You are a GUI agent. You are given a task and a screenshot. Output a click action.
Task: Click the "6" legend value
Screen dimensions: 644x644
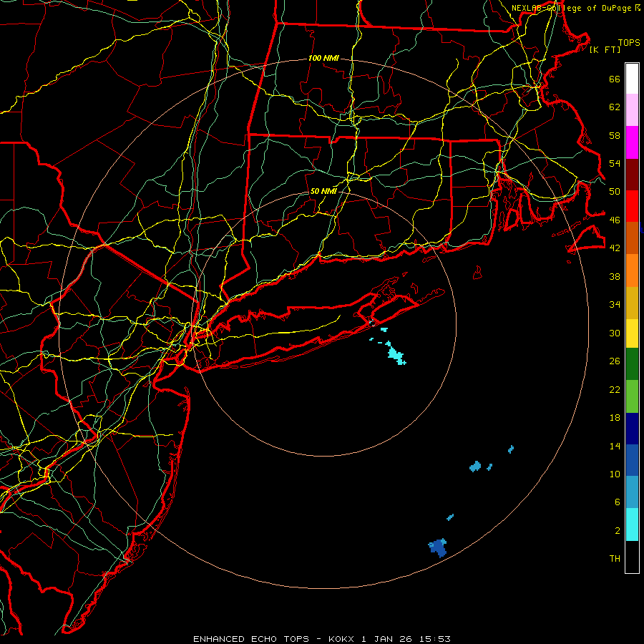(618, 502)
